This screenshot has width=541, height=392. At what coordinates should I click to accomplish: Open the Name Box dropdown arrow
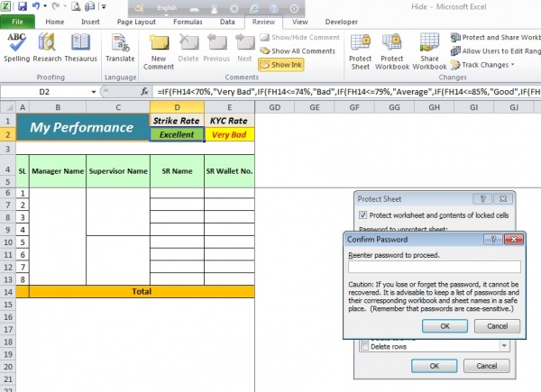tap(93, 91)
